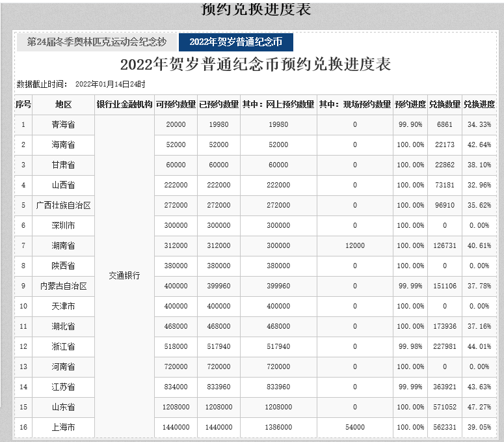Click 浙江省 exchange progress 44.01%
The width and height of the screenshot is (504, 442).
(479, 346)
